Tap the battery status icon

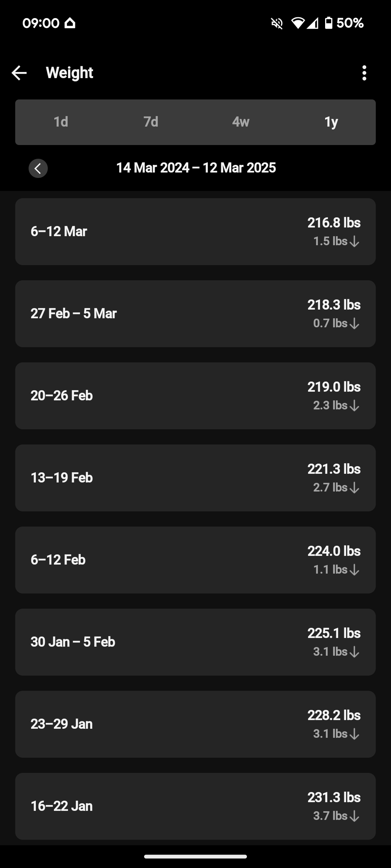328,23
